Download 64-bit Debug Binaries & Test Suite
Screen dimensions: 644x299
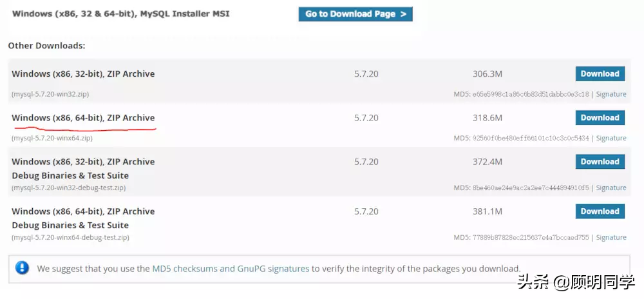[600, 211]
